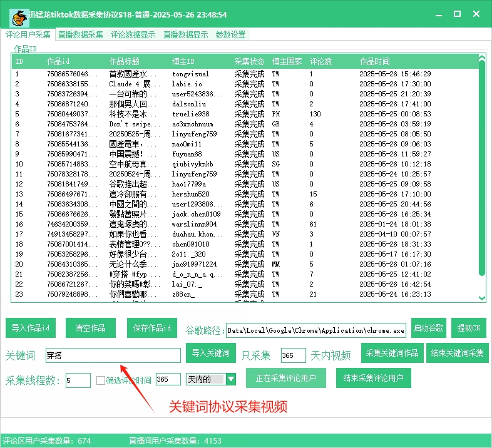Open the 参数设置 tab
This screenshot has height=448, width=492.
[230, 34]
